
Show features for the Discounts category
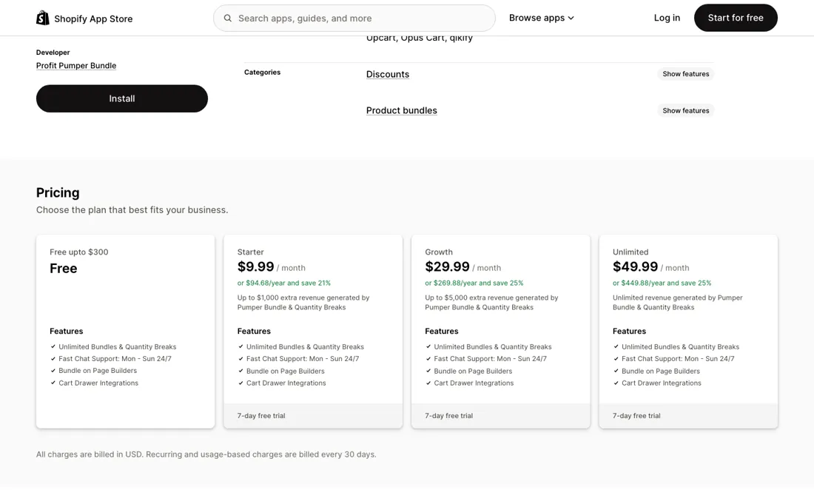pos(685,74)
